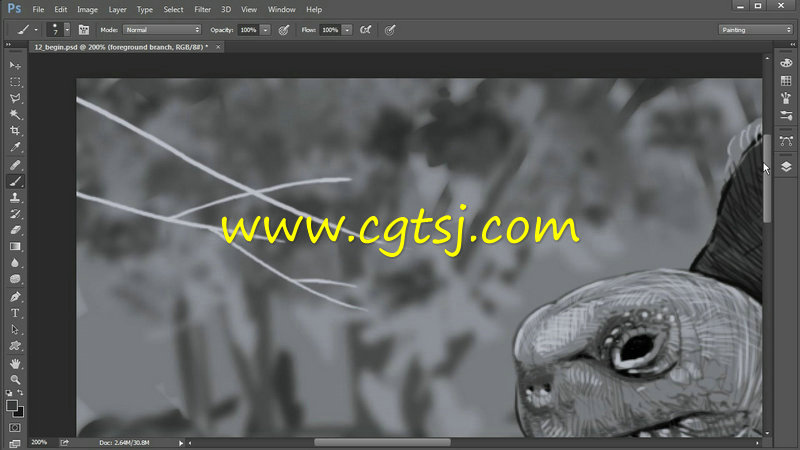The height and width of the screenshot is (450, 800).
Task: Open the brush preset picker arrow
Action: click(x=67, y=30)
